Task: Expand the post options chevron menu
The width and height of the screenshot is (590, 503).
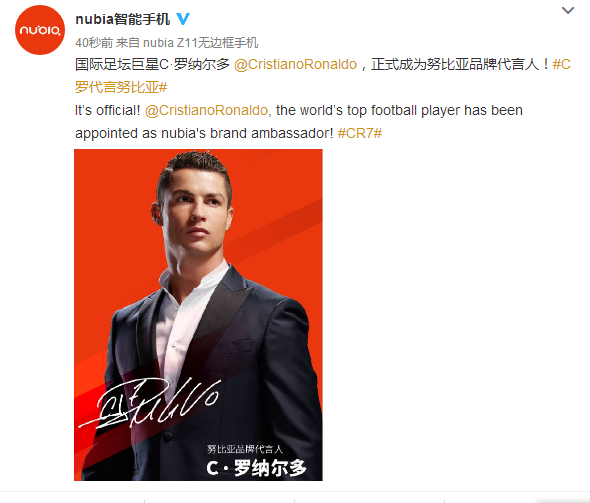Action: [x=568, y=11]
